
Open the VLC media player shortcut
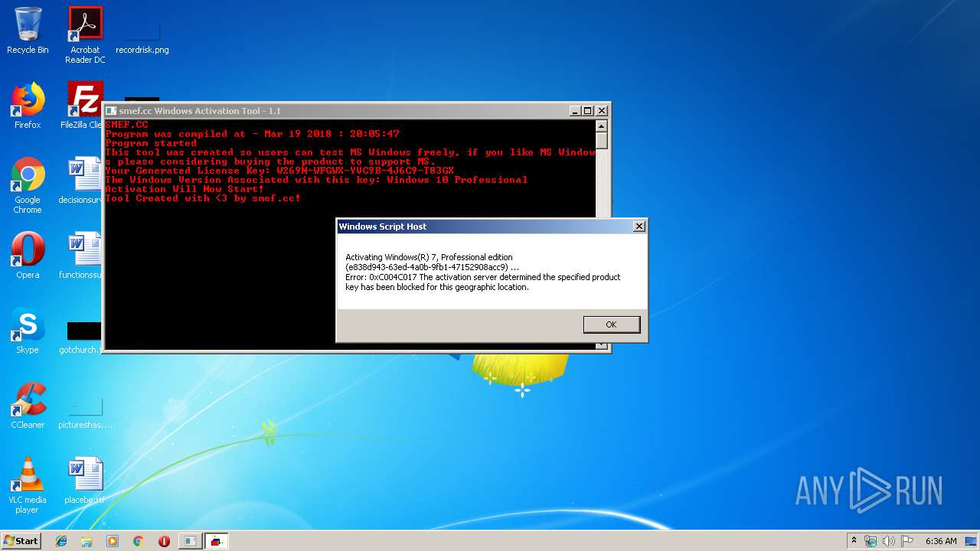(28, 485)
